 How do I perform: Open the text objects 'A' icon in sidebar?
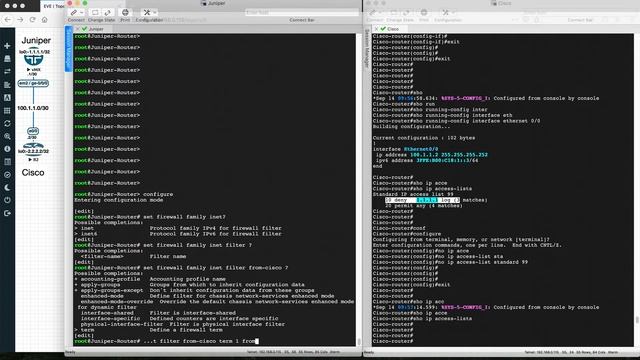[x=7, y=98]
